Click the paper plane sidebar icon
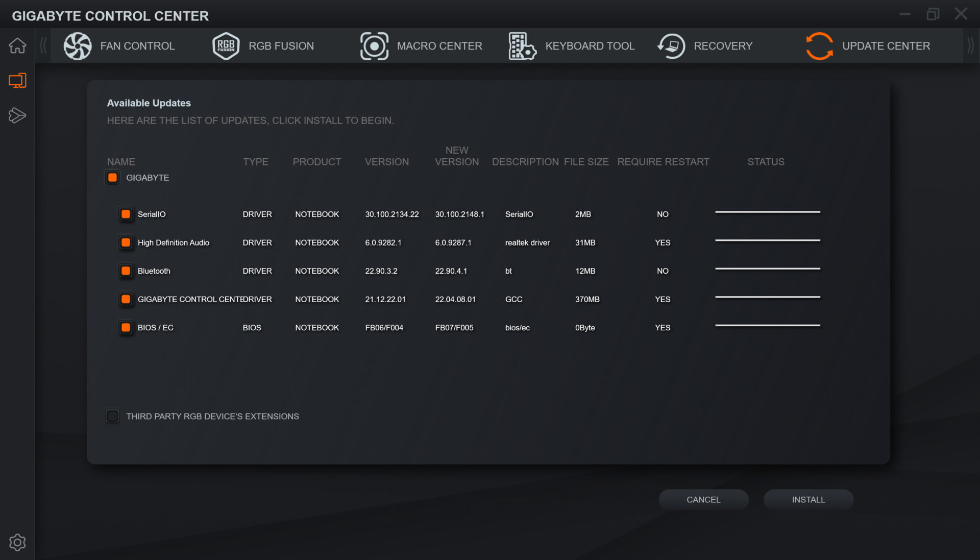The image size is (980, 560). [17, 115]
